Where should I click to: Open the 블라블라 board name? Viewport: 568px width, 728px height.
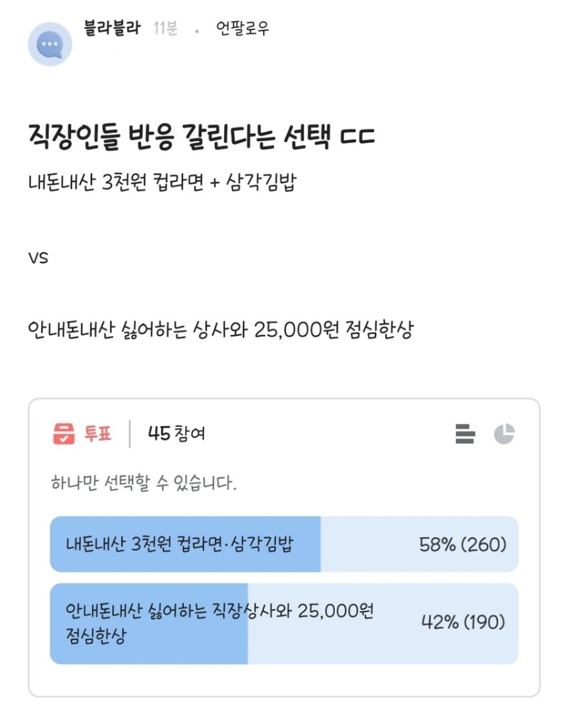(112, 27)
